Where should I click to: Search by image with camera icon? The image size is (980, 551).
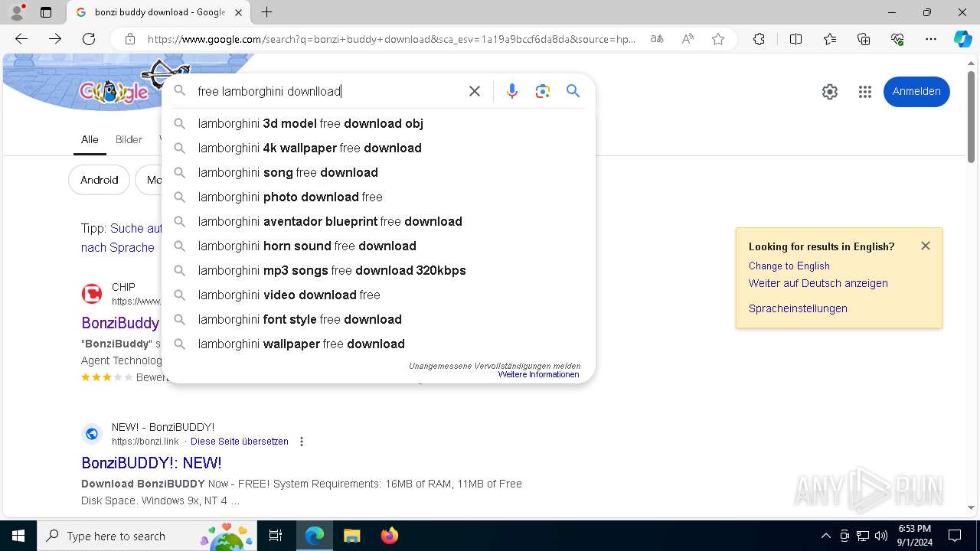543,91
